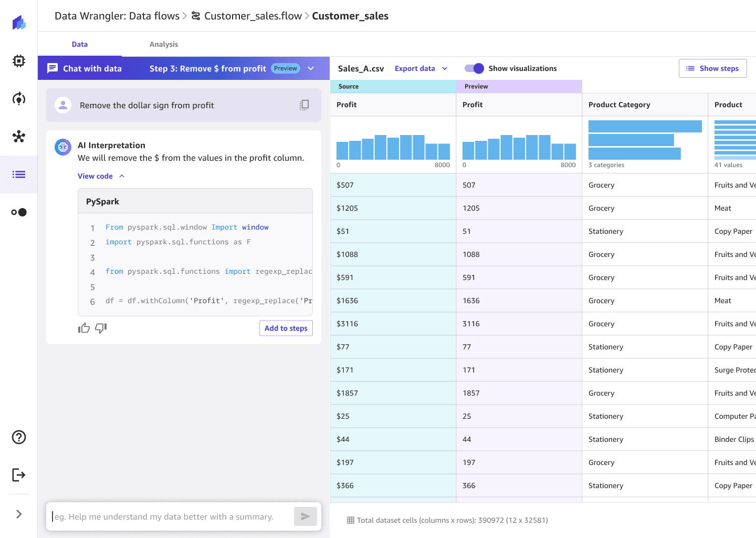Click the circle toggle sidebar icon
This screenshot has height=538, width=756.
(x=19, y=212)
